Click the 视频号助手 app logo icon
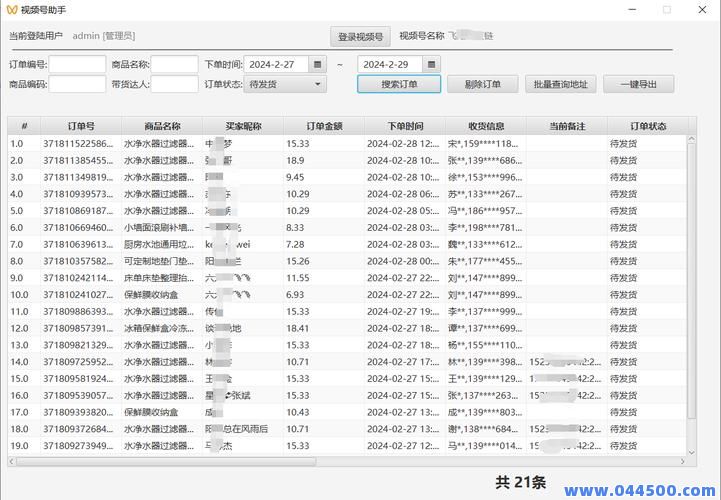 tap(12, 10)
